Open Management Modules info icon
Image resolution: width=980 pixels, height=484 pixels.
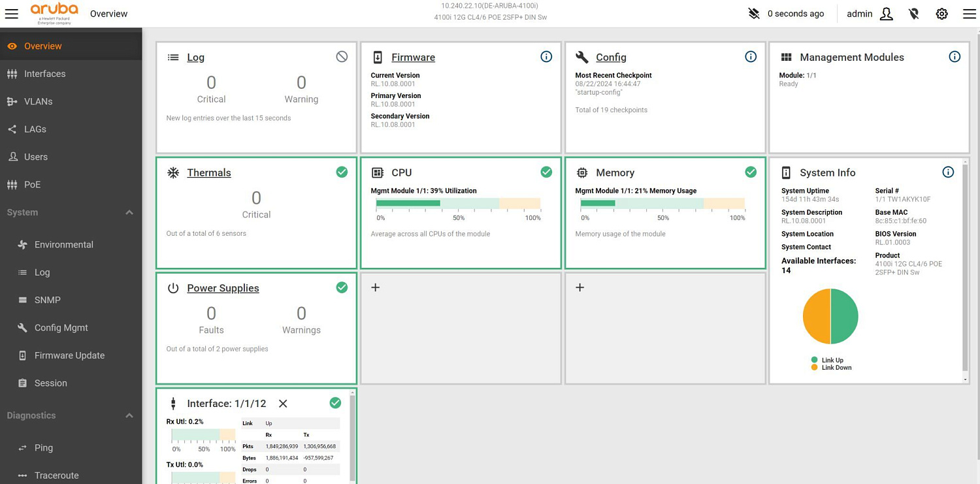(955, 57)
